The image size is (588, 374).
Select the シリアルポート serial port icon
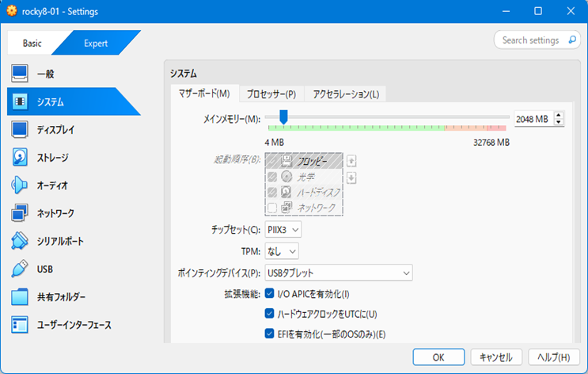tap(21, 241)
